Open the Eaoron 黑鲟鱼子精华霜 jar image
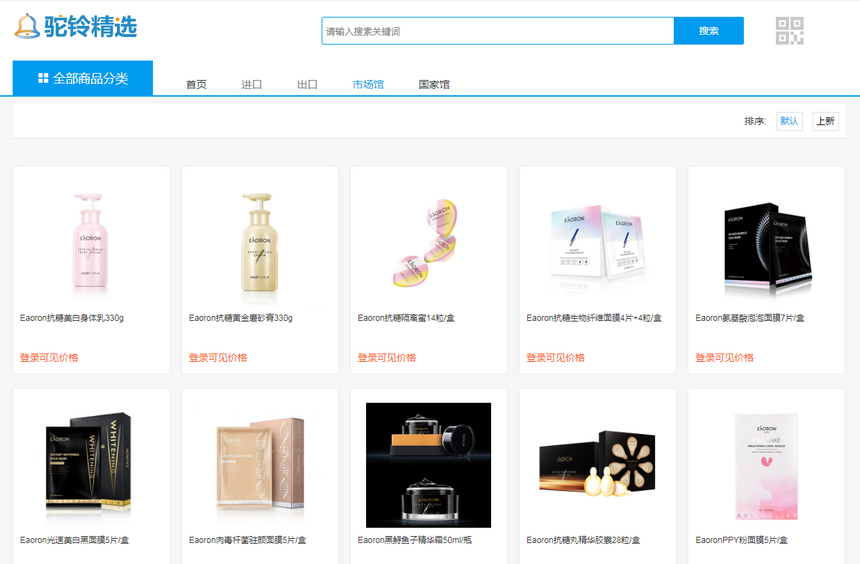 pos(429,465)
